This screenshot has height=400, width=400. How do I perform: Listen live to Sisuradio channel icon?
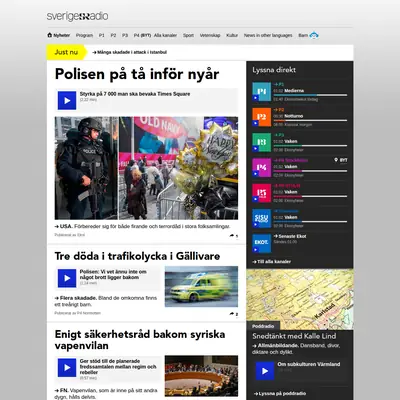click(262, 218)
